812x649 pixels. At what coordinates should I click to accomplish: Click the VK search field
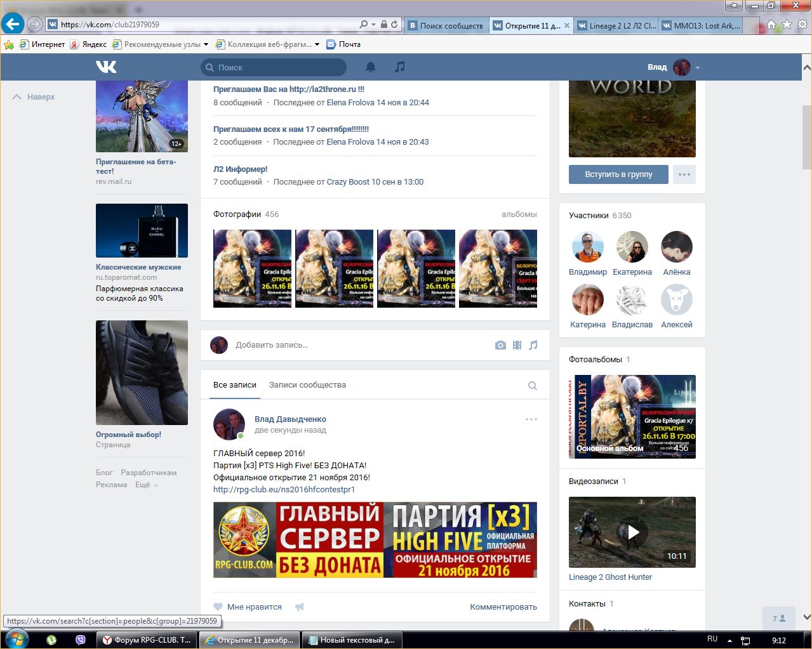pyautogui.click(x=274, y=67)
